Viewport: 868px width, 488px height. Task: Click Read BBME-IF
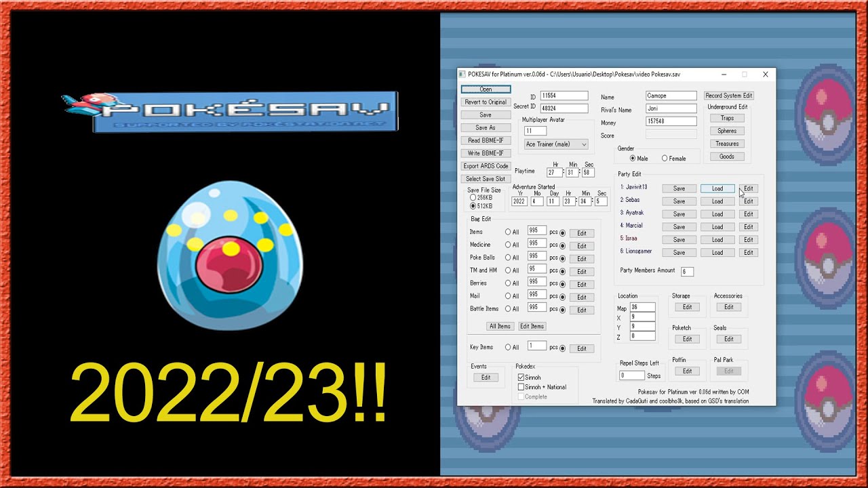486,141
